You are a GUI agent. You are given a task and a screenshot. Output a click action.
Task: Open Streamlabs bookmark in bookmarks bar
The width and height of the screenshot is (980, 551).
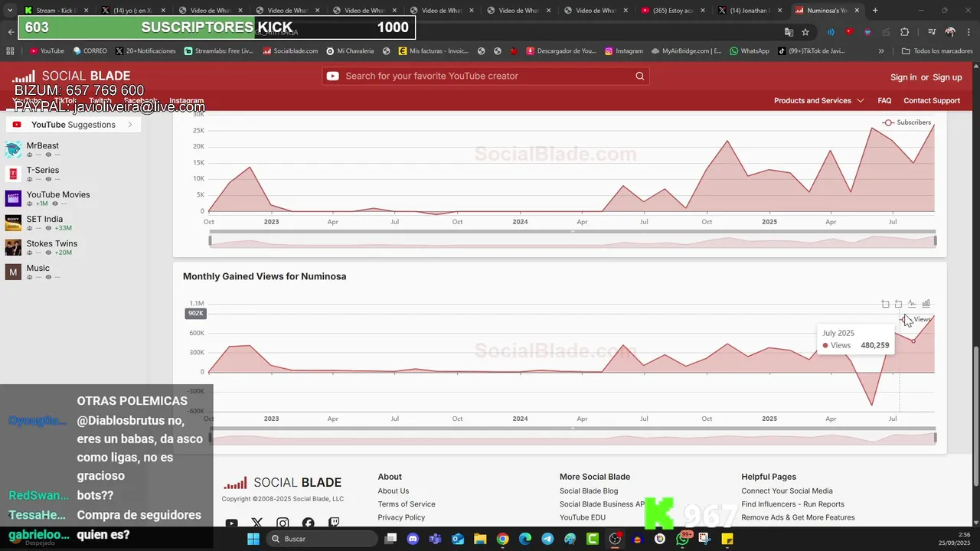pyautogui.click(x=218, y=51)
